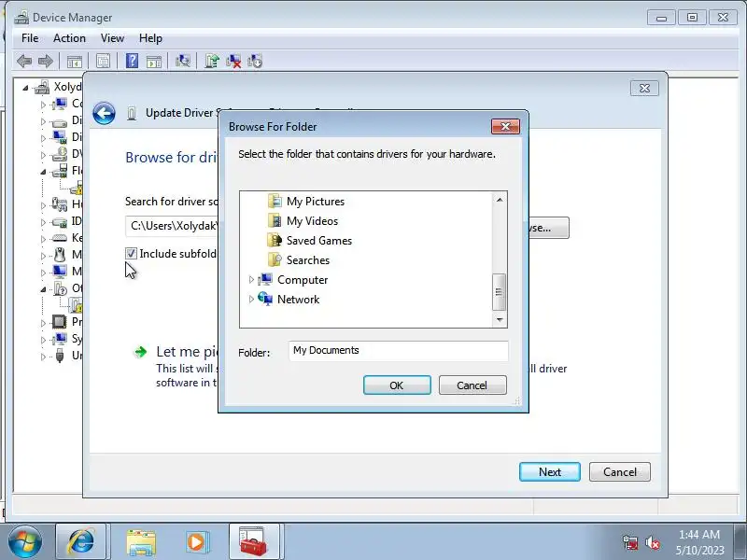The width and height of the screenshot is (747, 560).
Task: Click the folder list scrollbar thumb
Action: click(x=499, y=292)
